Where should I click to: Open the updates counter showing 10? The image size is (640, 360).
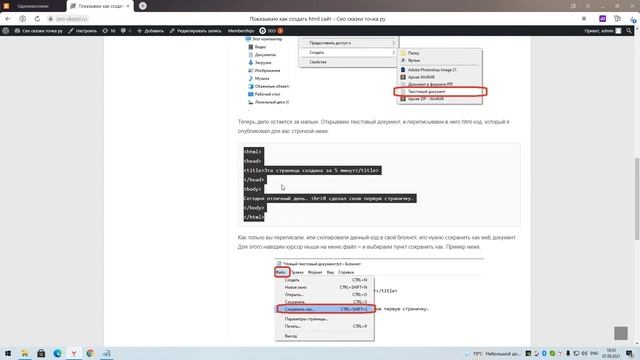pyautogui.click(x=109, y=31)
